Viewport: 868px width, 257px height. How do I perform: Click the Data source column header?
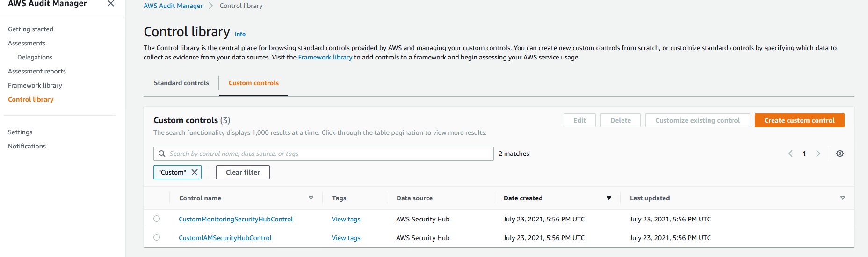tap(414, 198)
